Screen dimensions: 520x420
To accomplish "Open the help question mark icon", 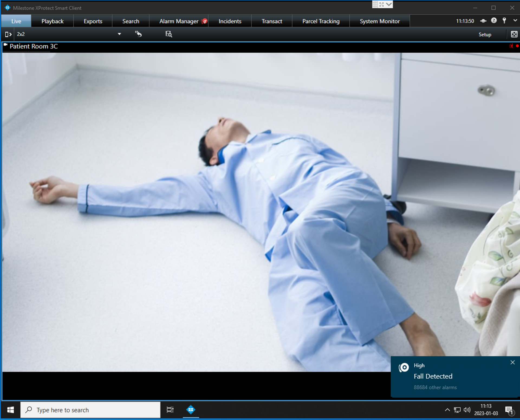I will (494, 21).
